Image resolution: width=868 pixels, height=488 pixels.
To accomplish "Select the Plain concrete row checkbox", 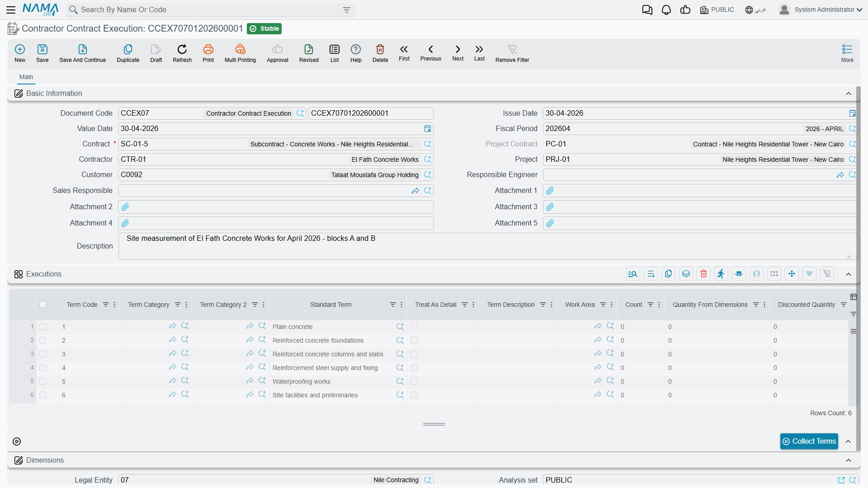I will click(x=43, y=327).
